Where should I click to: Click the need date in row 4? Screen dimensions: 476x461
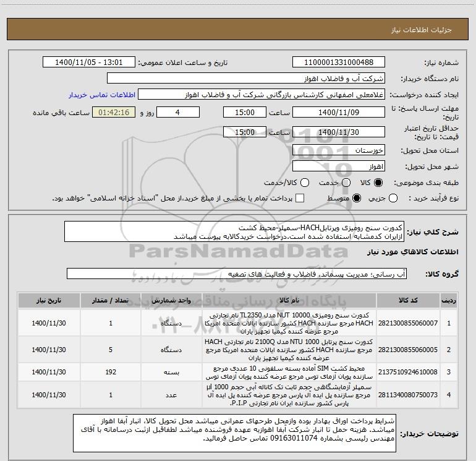(x=49, y=395)
